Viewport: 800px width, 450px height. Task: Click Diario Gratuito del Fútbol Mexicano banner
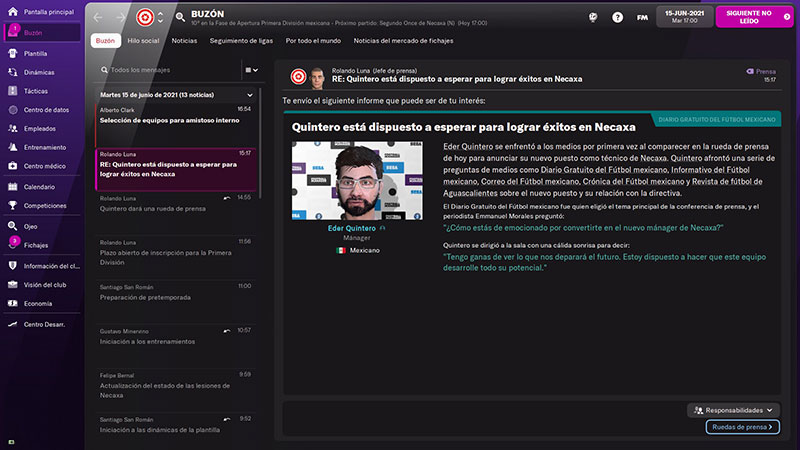(x=716, y=119)
